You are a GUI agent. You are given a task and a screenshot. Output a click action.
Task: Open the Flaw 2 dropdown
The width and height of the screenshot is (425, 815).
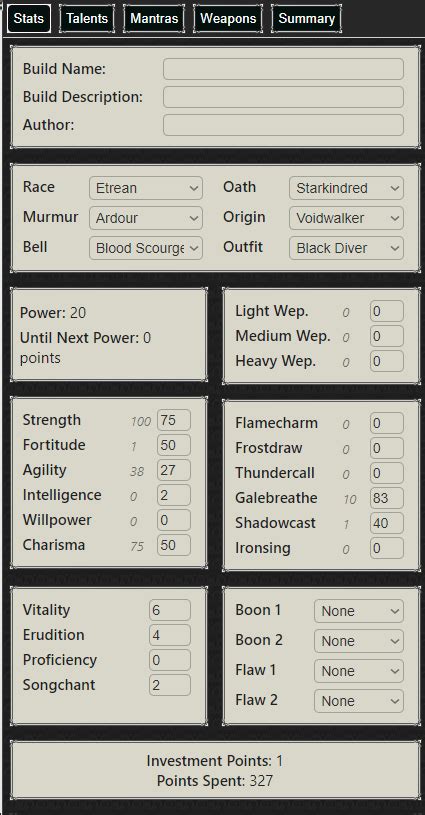[x=359, y=701]
